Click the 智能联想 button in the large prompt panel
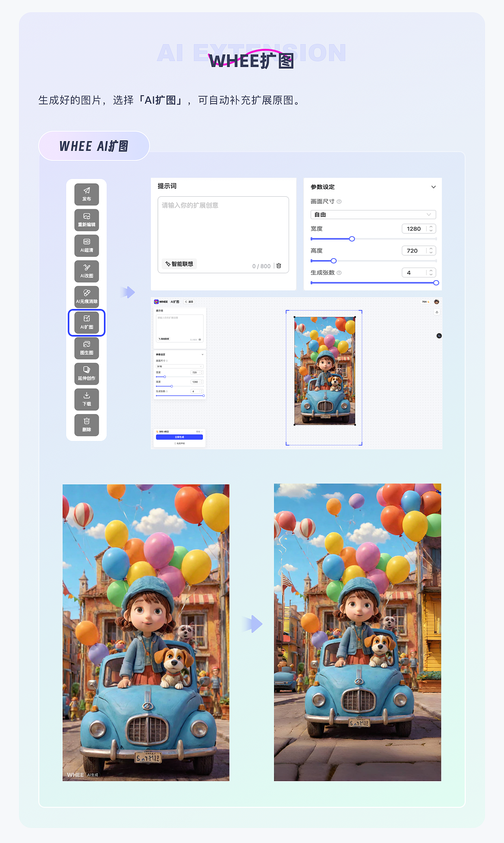Viewport: 504px width, 843px height. tap(179, 264)
